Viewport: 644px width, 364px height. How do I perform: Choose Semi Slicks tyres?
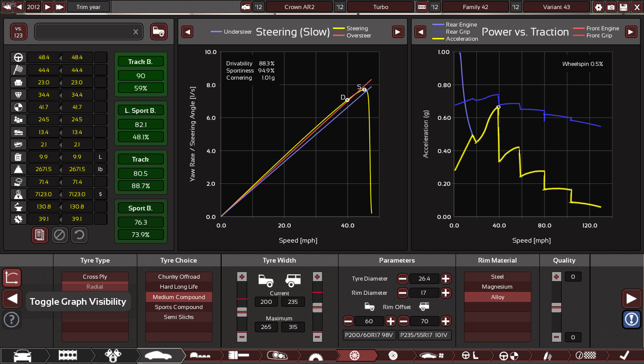(179, 317)
